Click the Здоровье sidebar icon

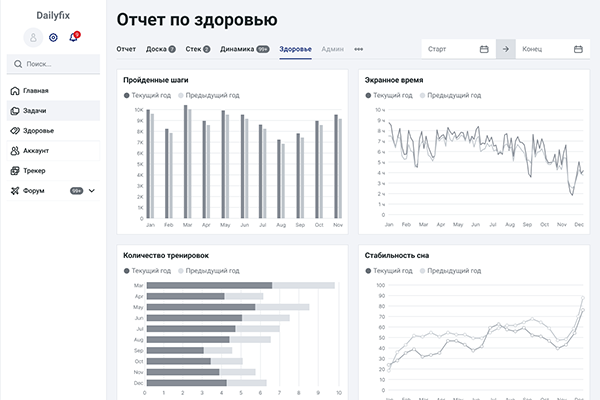(x=15, y=131)
